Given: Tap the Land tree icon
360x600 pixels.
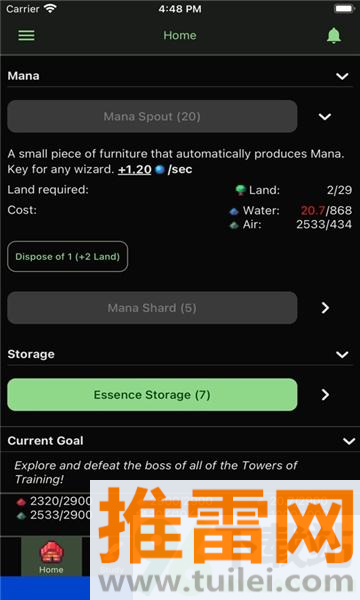Looking at the screenshot, I should point(241,190).
